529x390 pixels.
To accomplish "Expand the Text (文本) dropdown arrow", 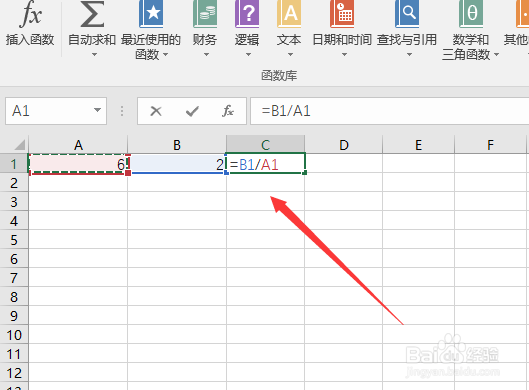I will (x=290, y=54).
